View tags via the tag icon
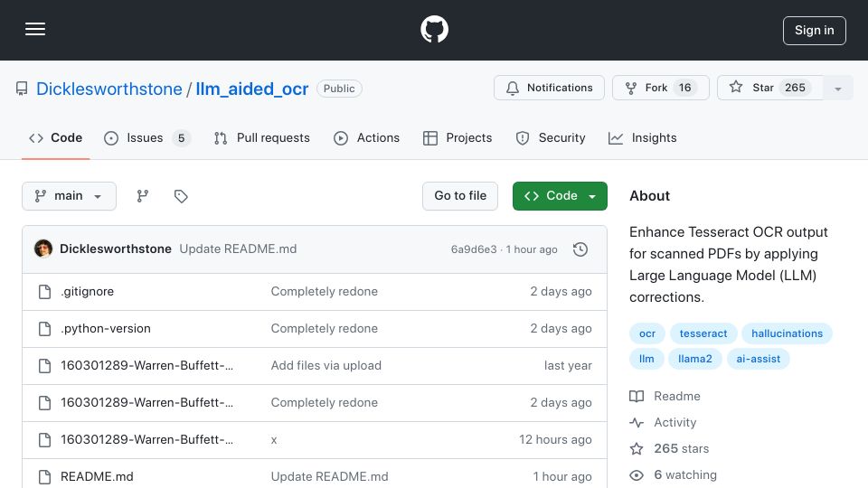This screenshot has height=488, width=868. pyautogui.click(x=181, y=196)
